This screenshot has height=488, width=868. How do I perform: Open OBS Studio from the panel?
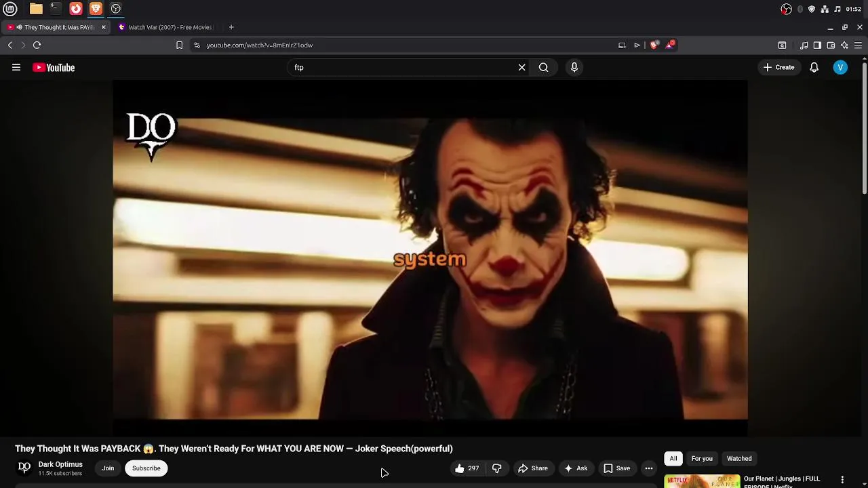[x=116, y=9]
